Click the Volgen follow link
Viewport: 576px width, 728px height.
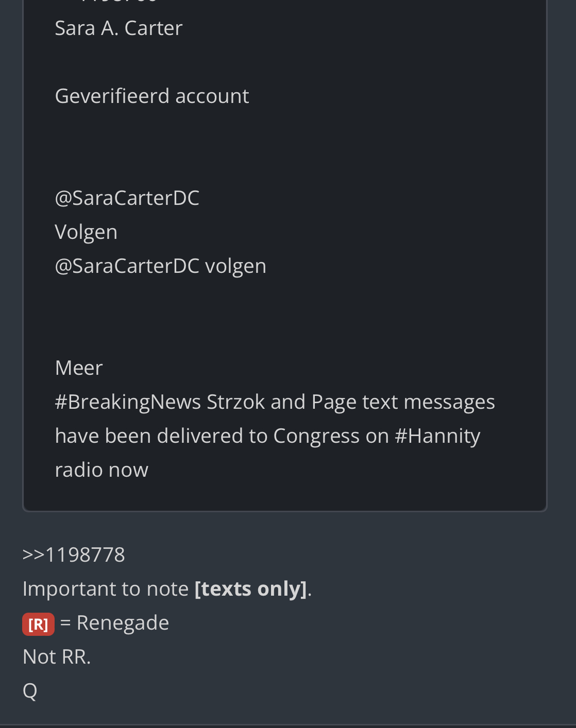[86, 232]
